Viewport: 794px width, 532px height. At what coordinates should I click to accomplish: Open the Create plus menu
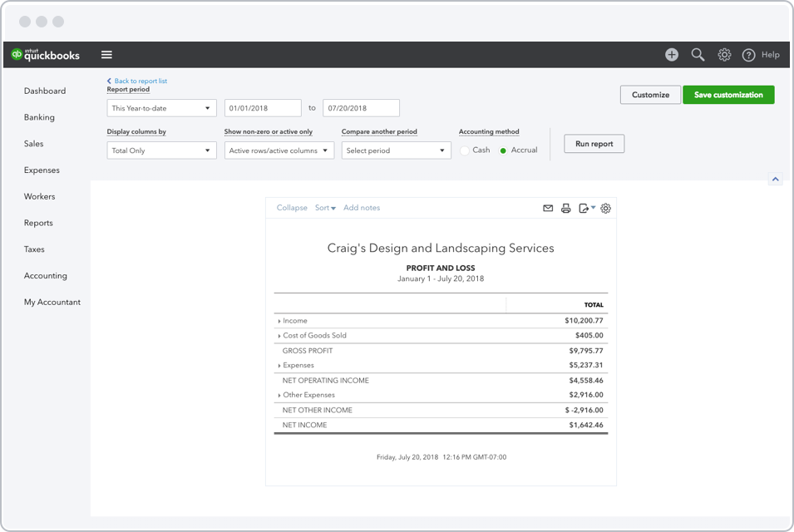pyautogui.click(x=672, y=55)
